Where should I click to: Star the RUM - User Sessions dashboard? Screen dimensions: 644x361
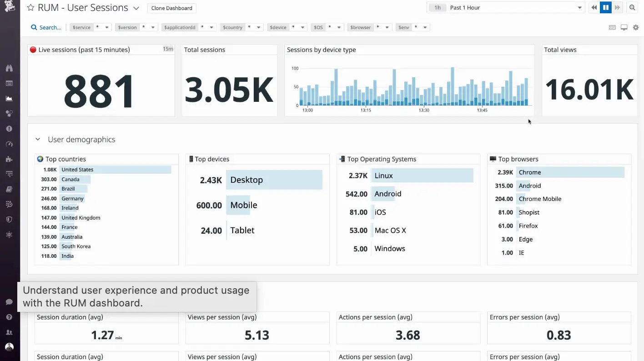pyautogui.click(x=30, y=8)
